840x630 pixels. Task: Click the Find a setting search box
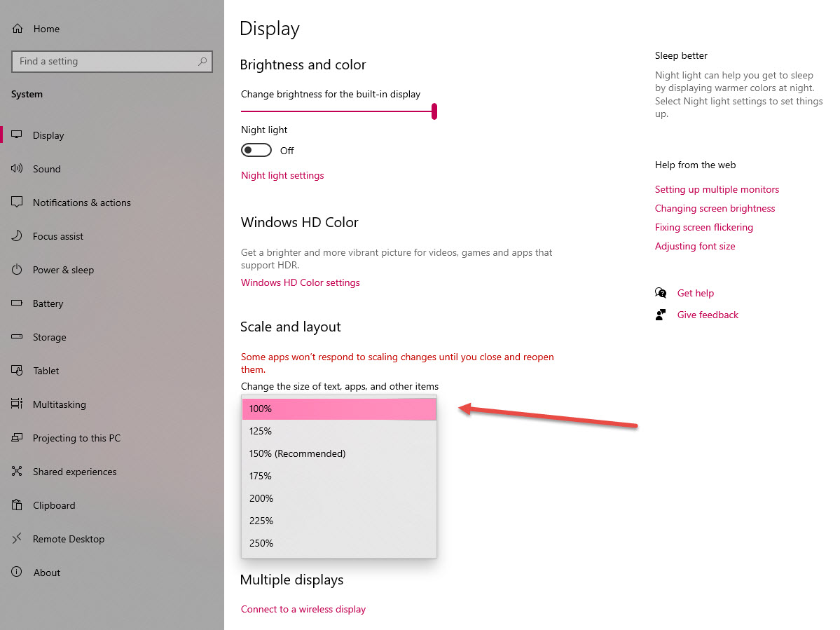(x=112, y=62)
